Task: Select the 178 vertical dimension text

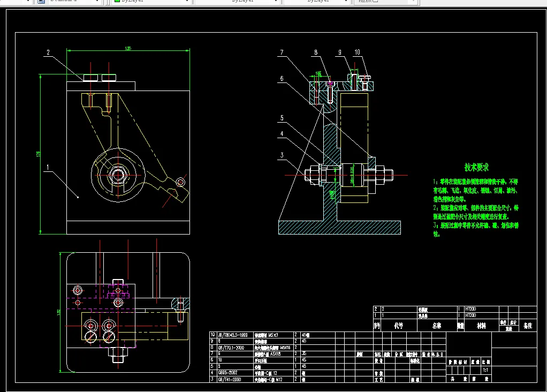Action: [x=38, y=154]
